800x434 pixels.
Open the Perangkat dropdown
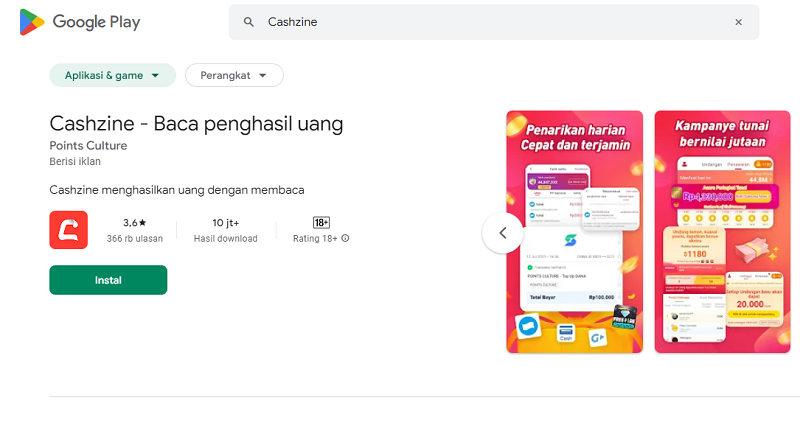(x=234, y=75)
